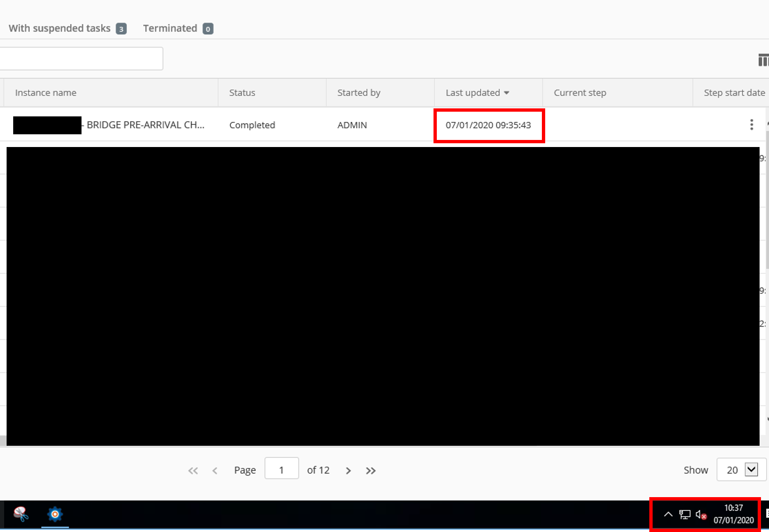Click the gear application icon in taskbar
769x532 pixels.
pyautogui.click(x=55, y=514)
